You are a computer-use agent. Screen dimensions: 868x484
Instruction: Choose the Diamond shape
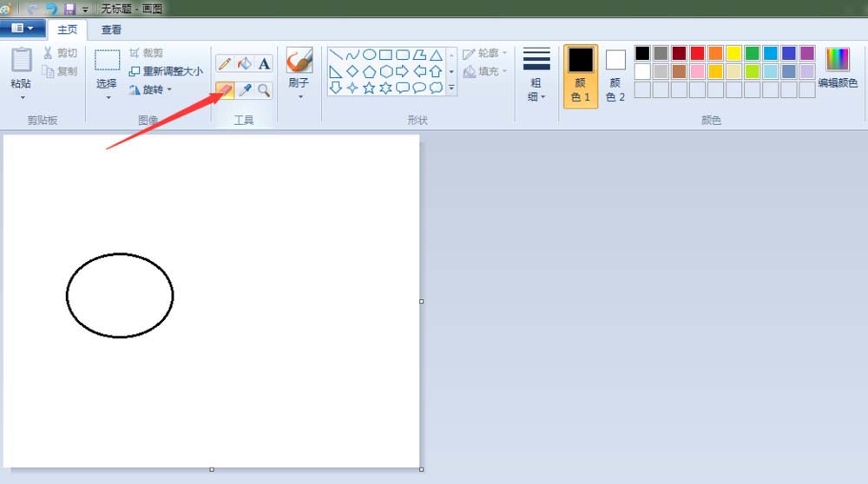(352, 71)
